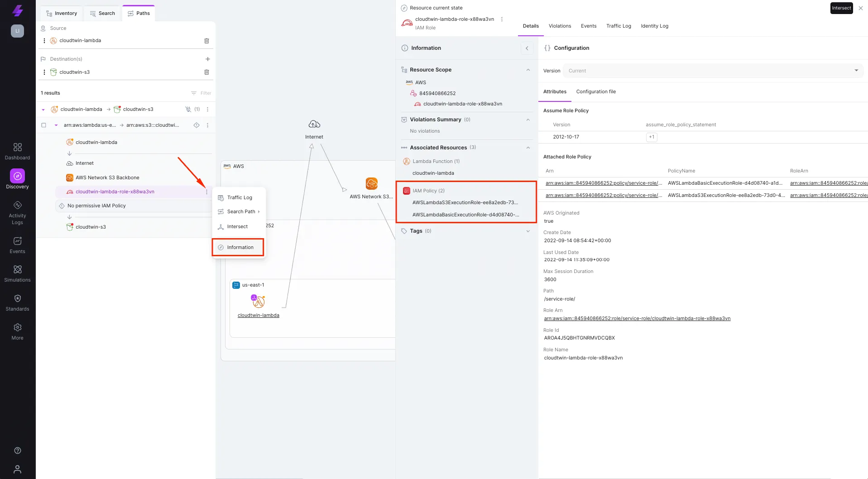The height and width of the screenshot is (479, 868).
Task: Open the Simulations sidebar icon
Action: click(x=17, y=273)
